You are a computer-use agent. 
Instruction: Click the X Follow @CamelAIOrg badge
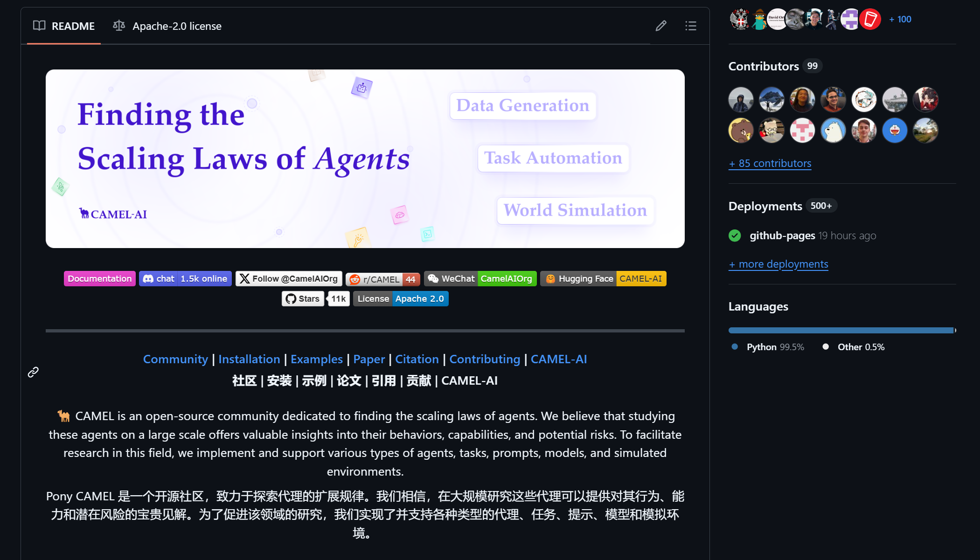coord(289,278)
